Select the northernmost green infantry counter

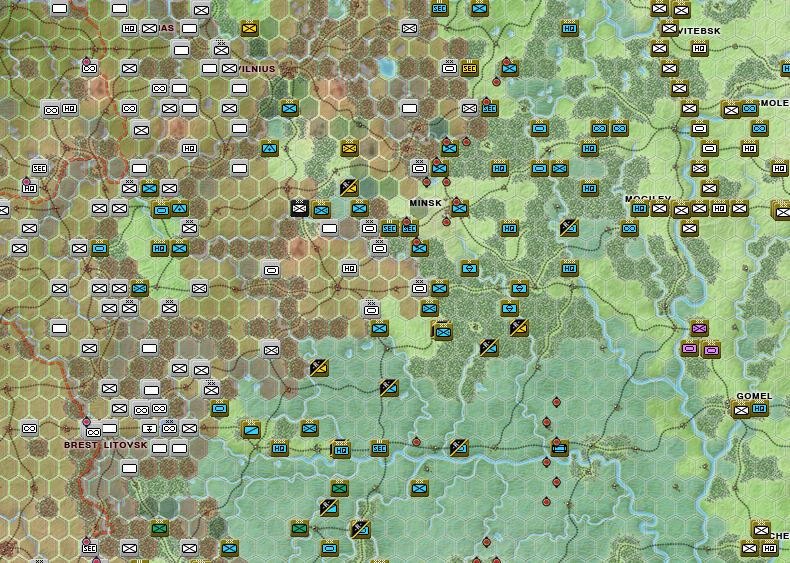[340, 488]
